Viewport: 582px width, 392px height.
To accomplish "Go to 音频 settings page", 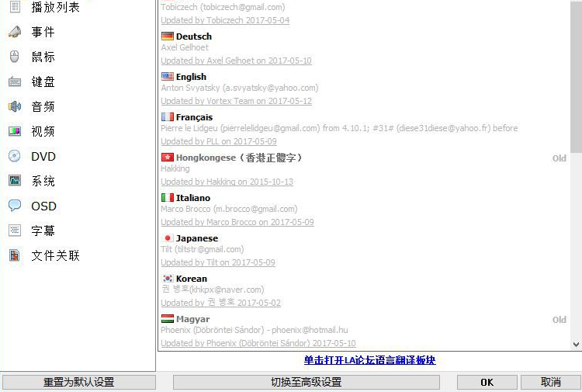I will tap(43, 106).
